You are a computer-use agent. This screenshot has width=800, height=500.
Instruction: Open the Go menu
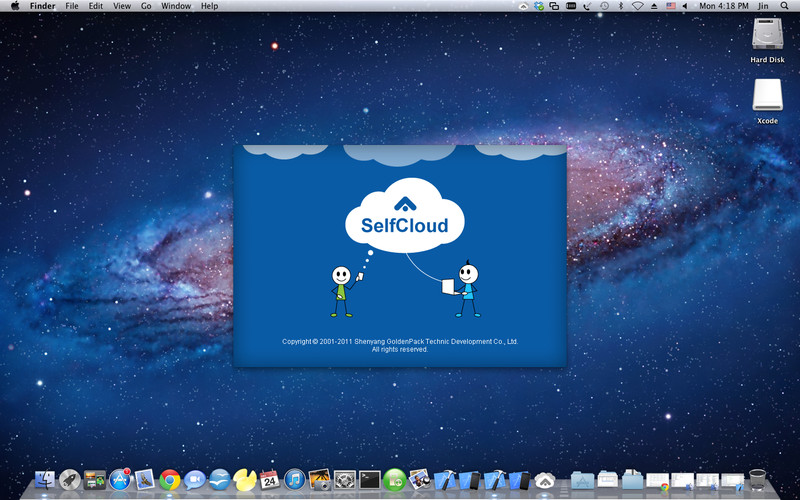click(x=146, y=6)
